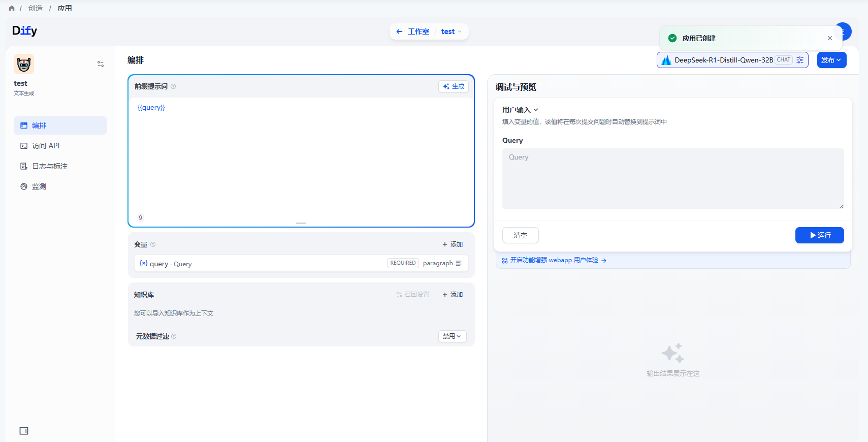Click help icon next to 前缀提示词
This screenshot has width=868, height=442.
tap(173, 86)
